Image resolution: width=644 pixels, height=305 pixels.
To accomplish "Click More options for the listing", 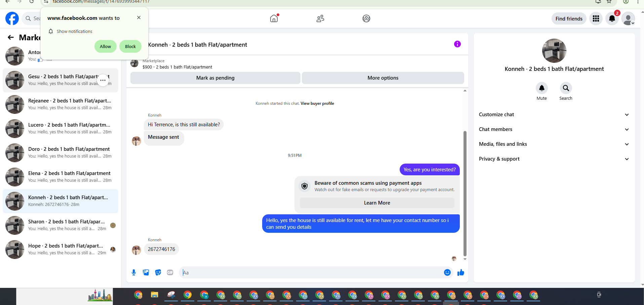I will point(383,78).
